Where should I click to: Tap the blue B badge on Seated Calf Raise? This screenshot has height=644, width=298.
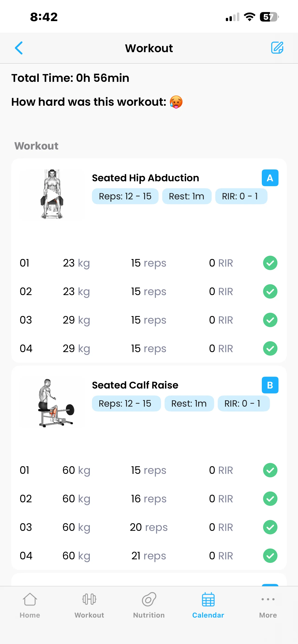(x=270, y=385)
